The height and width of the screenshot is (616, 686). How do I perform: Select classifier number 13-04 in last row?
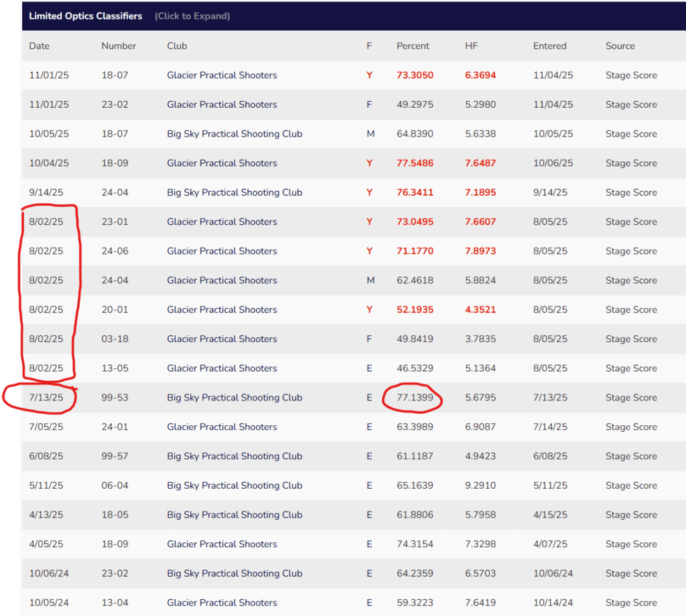(115, 603)
